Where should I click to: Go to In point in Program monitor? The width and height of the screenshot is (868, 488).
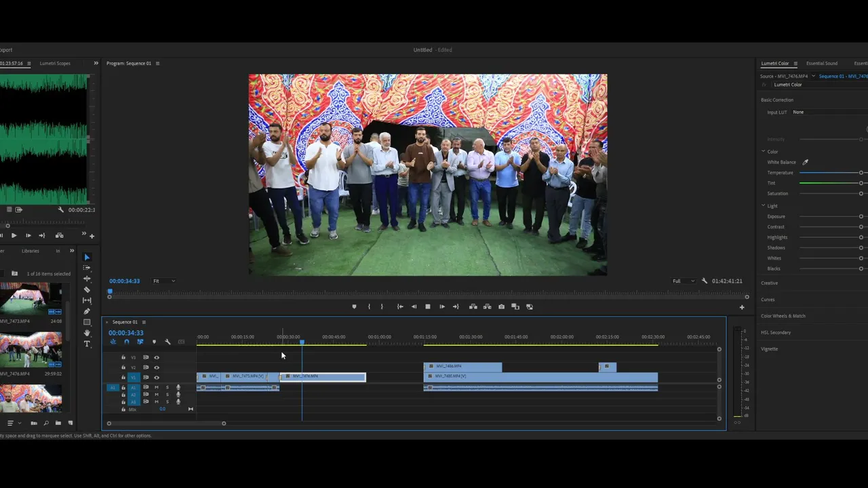400,307
